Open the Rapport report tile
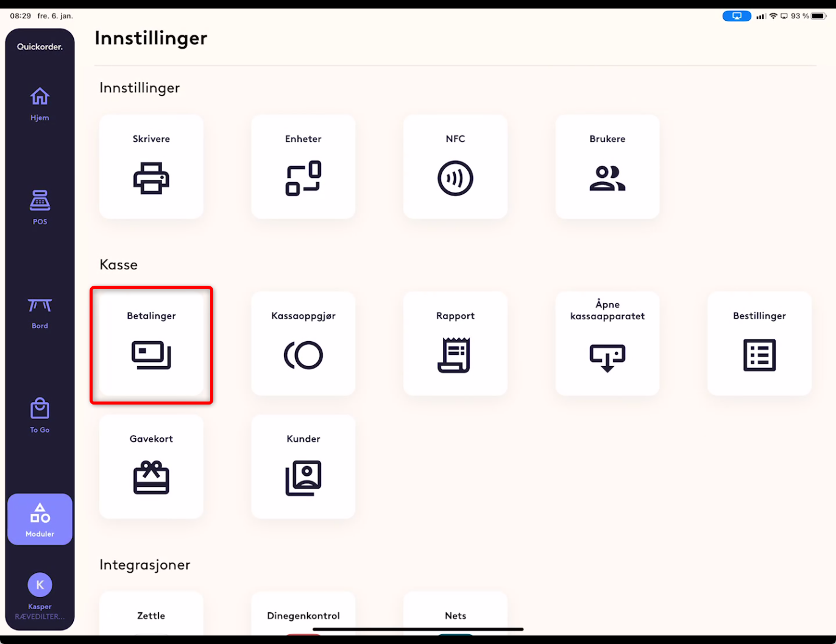The image size is (836, 644). point(455,344)
